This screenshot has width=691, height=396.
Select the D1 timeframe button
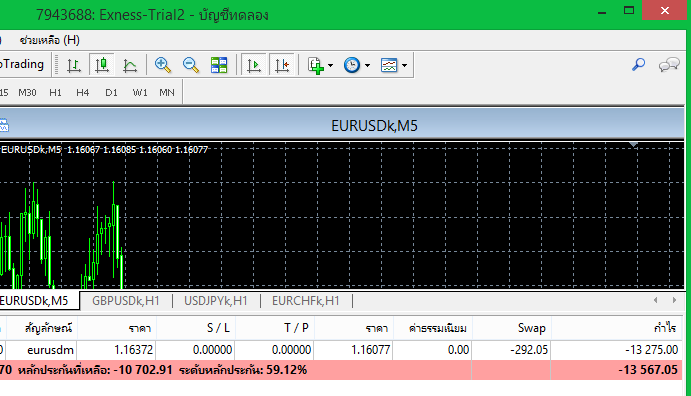[x=111, y=93]
